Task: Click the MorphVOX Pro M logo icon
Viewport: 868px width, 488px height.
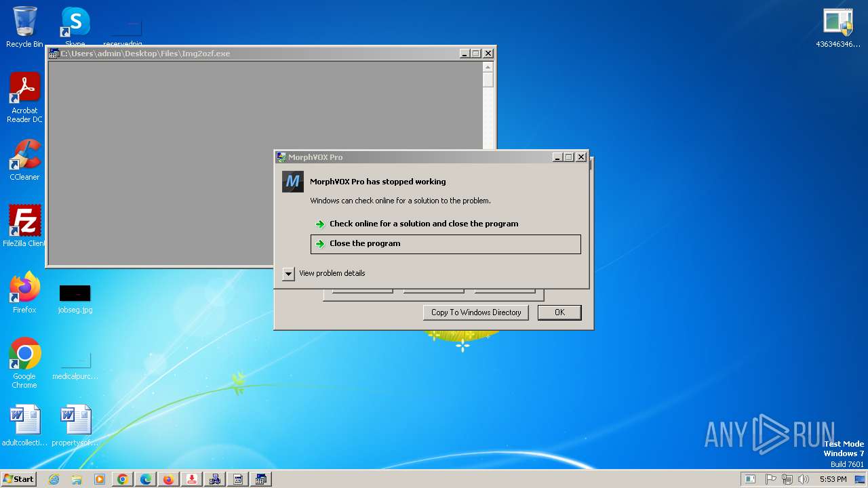Action: click(293, 182)
